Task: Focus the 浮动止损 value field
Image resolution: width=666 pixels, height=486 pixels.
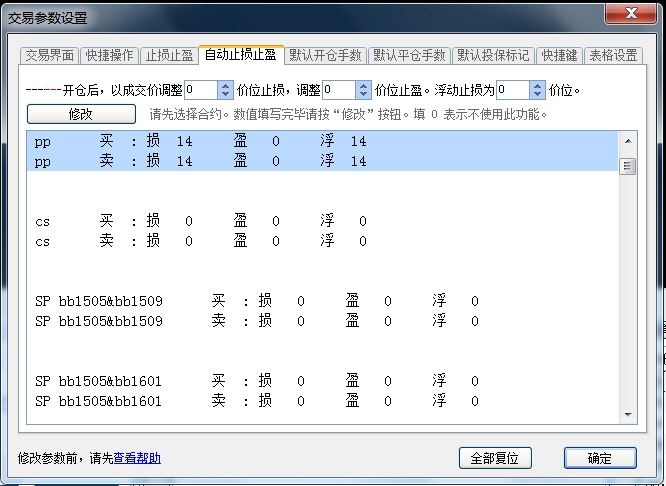Action: coord(513,90)
